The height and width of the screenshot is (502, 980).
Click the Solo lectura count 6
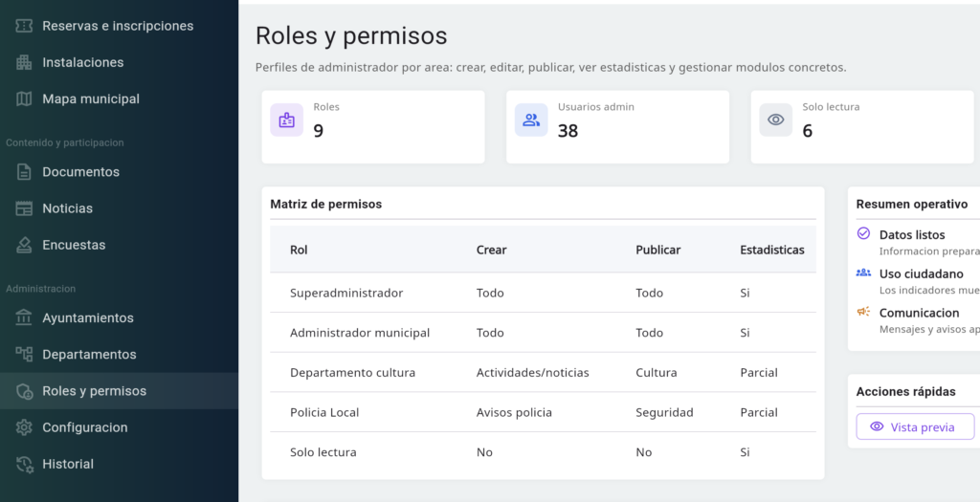click(x=807, y=131)
